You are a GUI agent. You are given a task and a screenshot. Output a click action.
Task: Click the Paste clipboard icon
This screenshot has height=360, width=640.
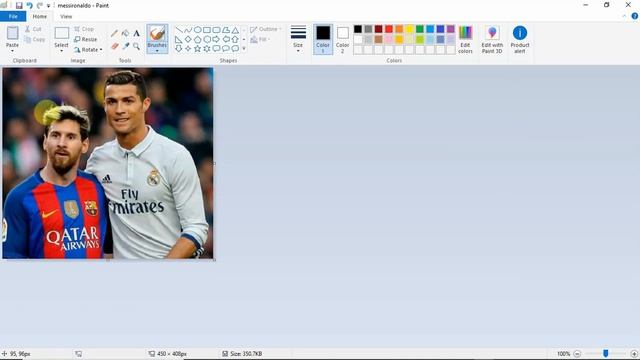pyautogui.click(x=12, y=33)
